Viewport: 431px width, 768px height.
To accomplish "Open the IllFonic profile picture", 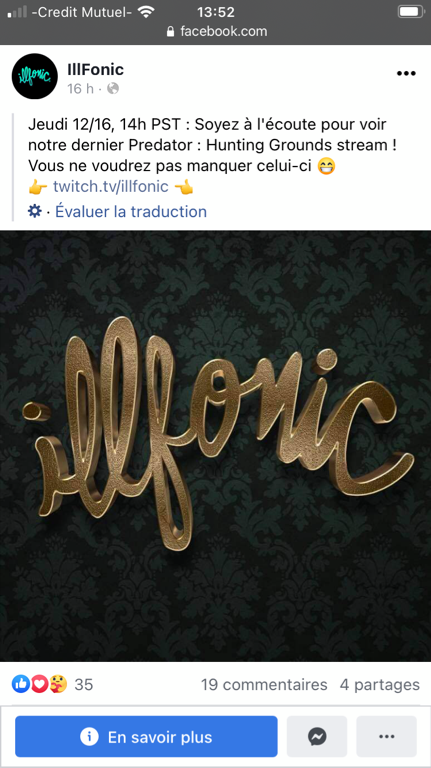I will pos(35,76).
